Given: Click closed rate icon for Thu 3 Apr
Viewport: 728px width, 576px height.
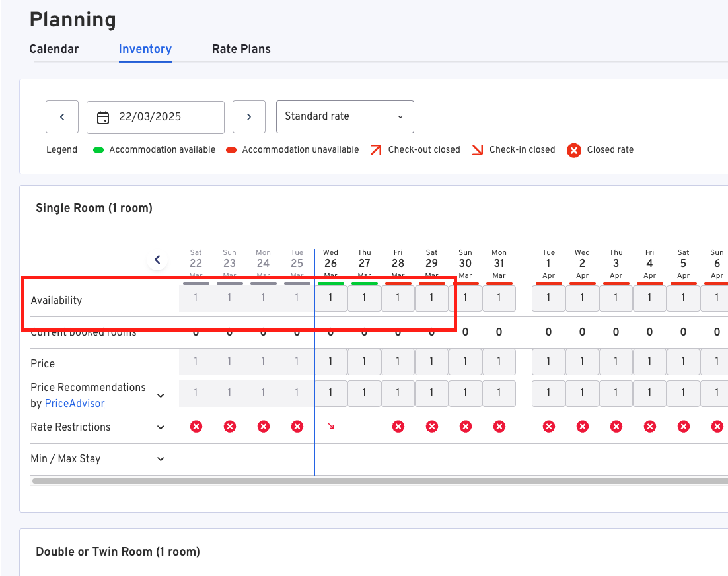Looking at the screenshot, I should point(616,427).
